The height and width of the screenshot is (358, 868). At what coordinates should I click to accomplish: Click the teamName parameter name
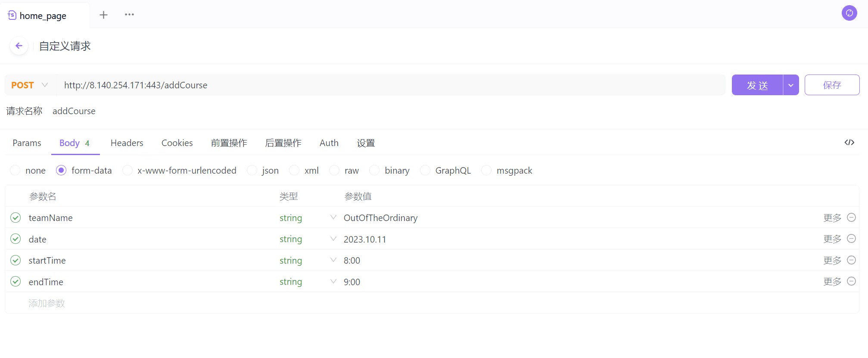click(x=50, y=218)
